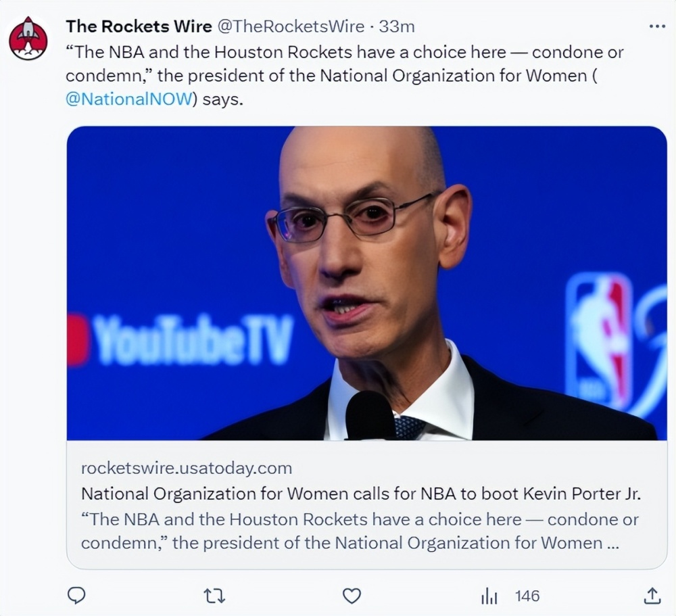The width and height of the screenshot is (676, 616).
Task: Like the tweet with the heart icon
Action: [352, 596]
